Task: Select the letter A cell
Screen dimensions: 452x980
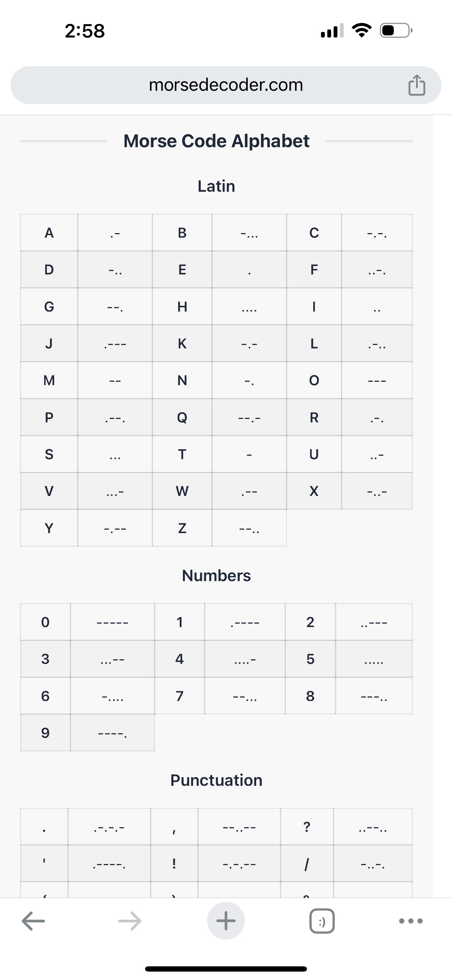Action: pos(49,233)
